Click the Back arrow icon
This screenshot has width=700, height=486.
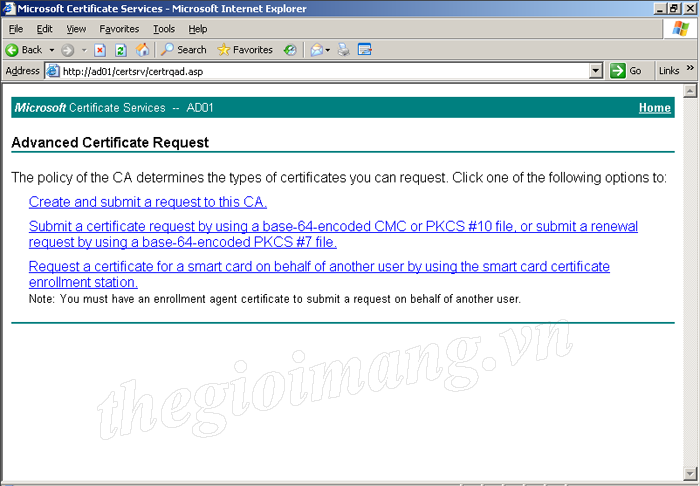pos(12,50)
